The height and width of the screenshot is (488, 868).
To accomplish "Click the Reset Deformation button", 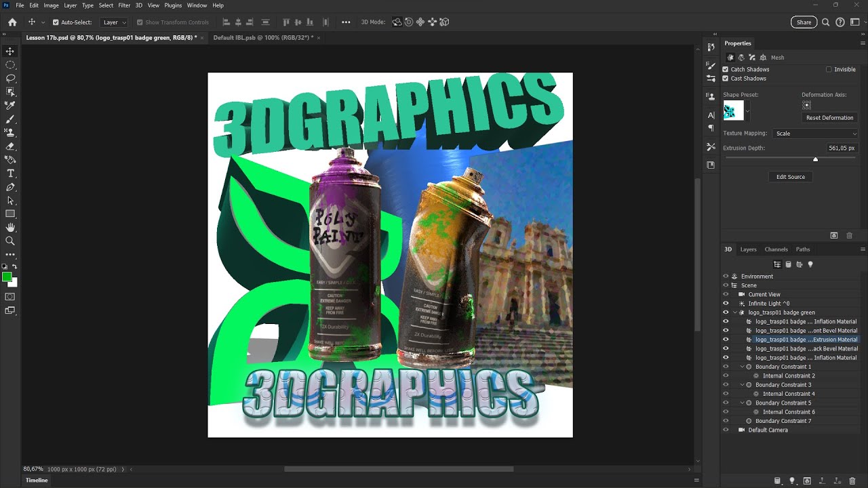I will [829, 118].
